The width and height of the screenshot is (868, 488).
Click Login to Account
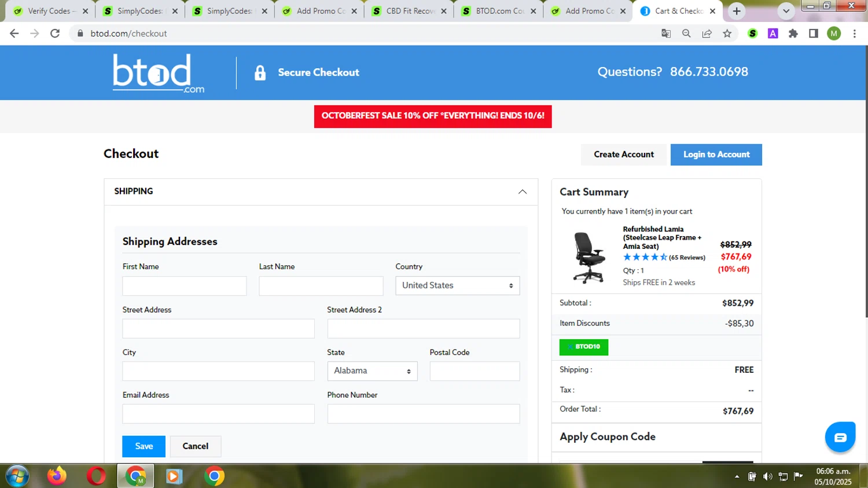click(716, 155)
